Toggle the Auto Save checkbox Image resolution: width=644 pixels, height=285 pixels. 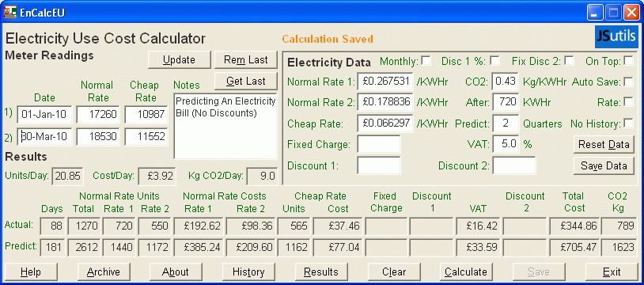(628, 82)
